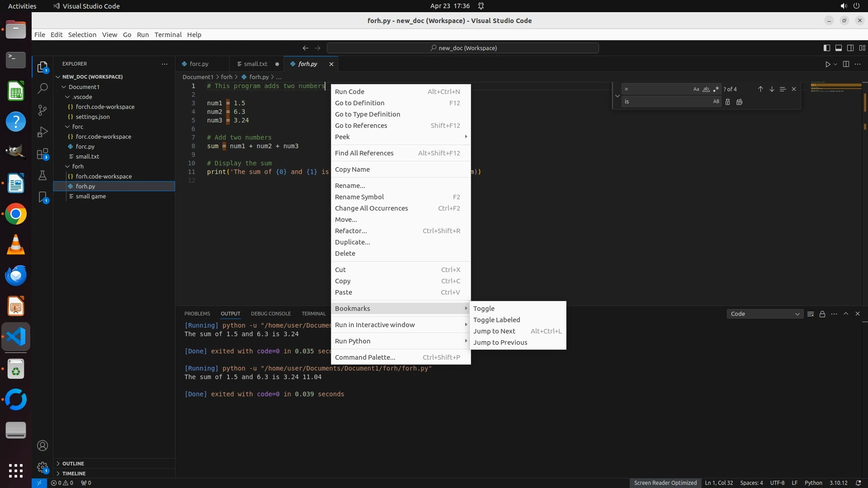The image size is (868, 488).
Task: Toggle Preserve Case in replace box
Action: pos(716,102)
